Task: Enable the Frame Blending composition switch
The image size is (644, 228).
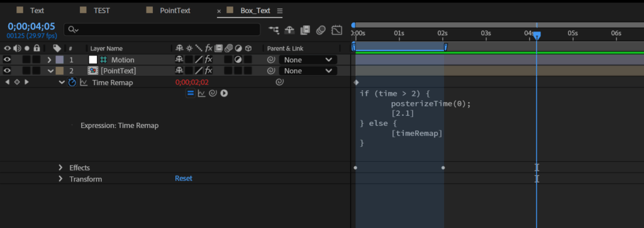Action: (305, 30)
